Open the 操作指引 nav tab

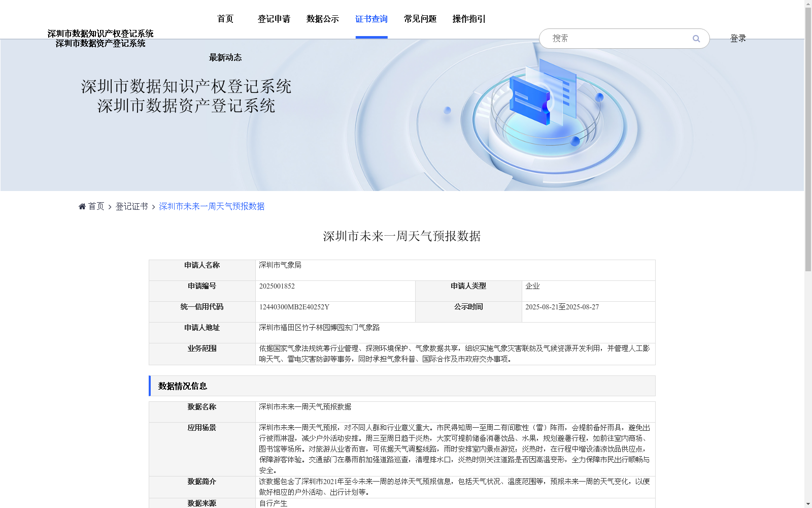[469, 19]
